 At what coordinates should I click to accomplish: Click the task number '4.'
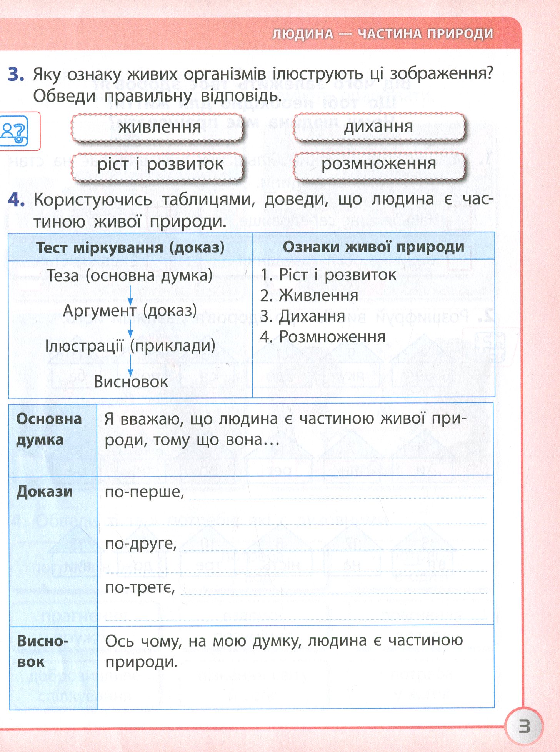[x=17, y=200]
